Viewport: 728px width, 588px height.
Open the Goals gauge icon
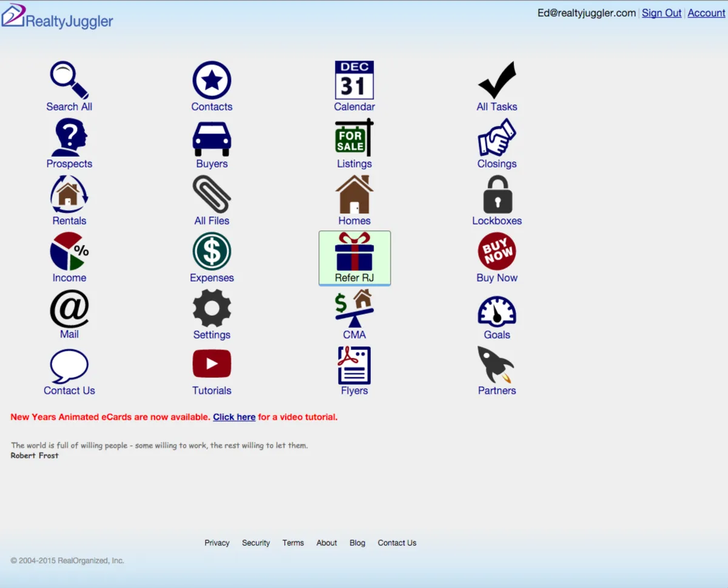[497, 311]
